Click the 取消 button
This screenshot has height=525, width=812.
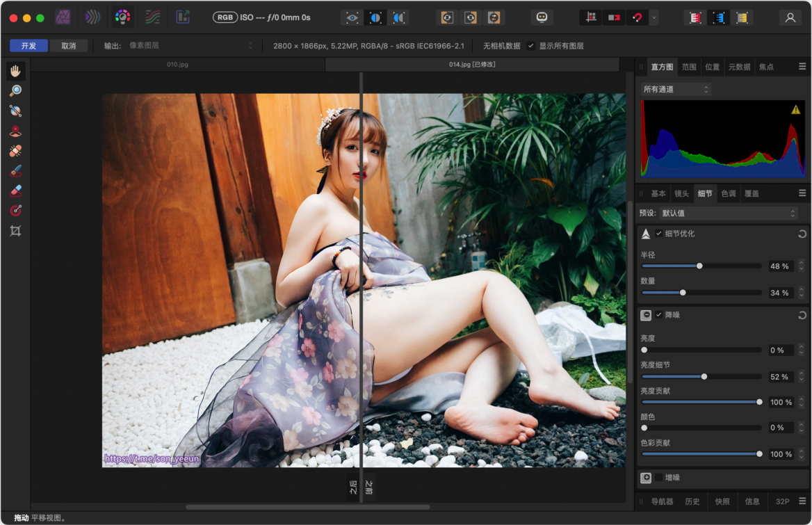[x=68, y=46]
